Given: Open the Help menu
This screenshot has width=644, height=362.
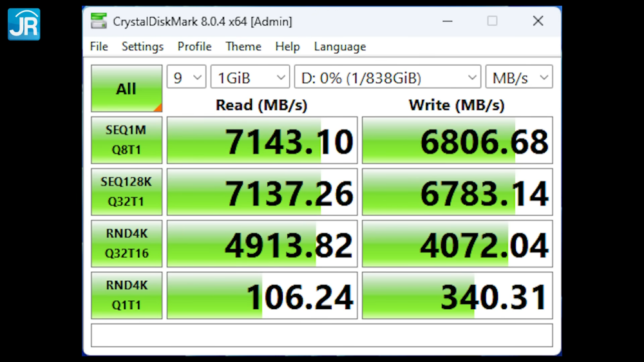Looking at the screenshot, I should [x=287, y=46].
